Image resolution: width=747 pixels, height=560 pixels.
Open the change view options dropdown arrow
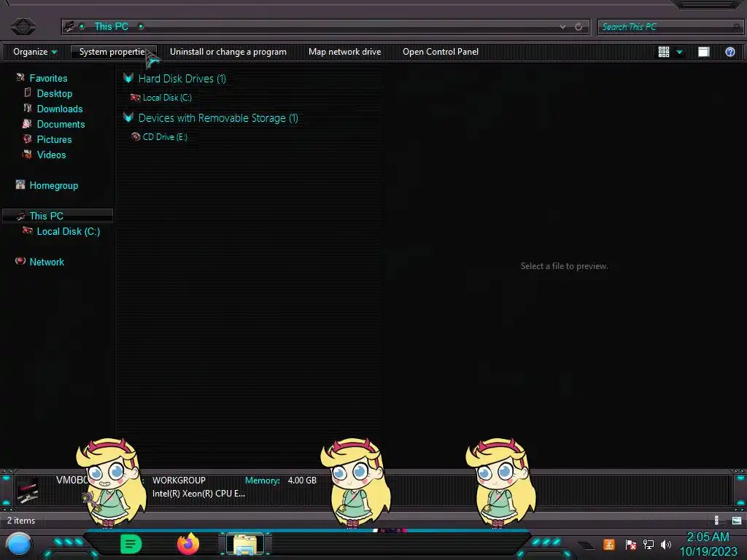679,52
